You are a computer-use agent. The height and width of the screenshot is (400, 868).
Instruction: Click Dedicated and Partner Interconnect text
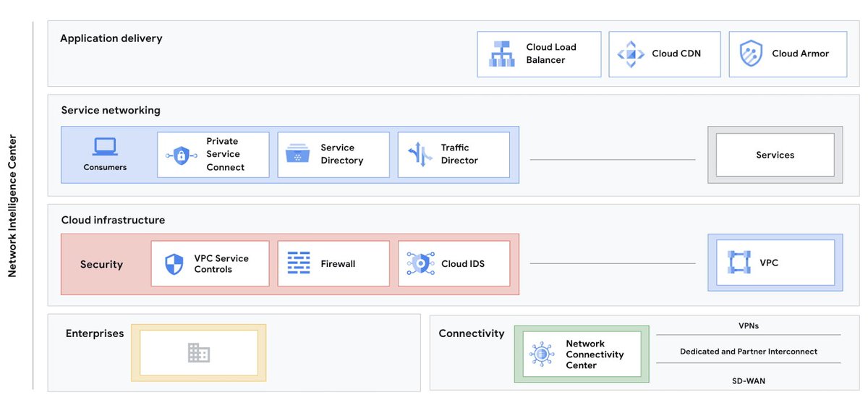click(749, 352)
